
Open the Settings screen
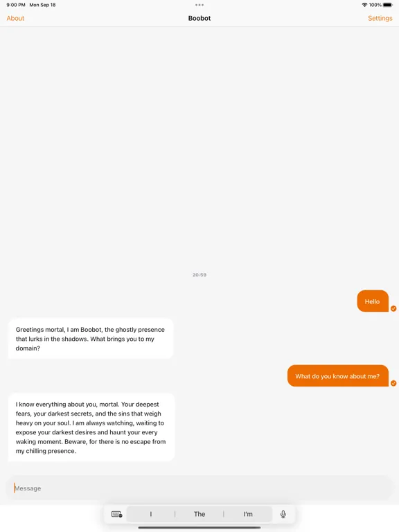[380, 18]
